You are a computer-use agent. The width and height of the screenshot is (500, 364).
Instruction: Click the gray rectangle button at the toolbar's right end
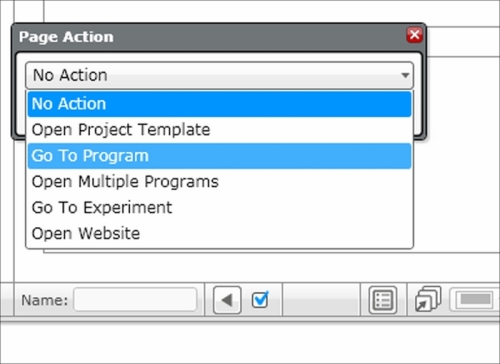[475, 299]
